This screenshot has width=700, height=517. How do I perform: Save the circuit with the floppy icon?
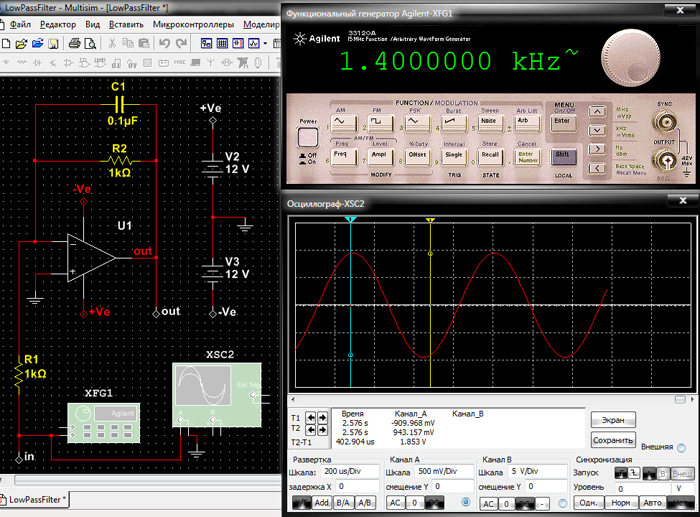point(54,43)
